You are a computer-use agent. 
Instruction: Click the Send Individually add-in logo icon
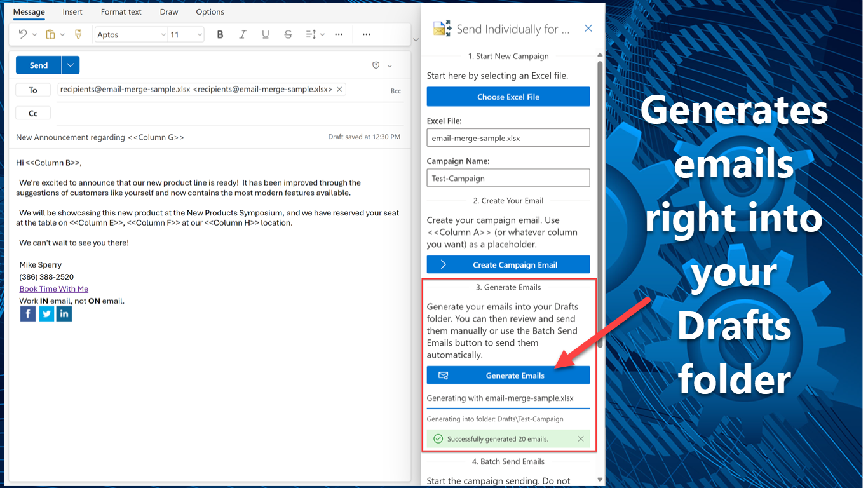tap(442, 29)
